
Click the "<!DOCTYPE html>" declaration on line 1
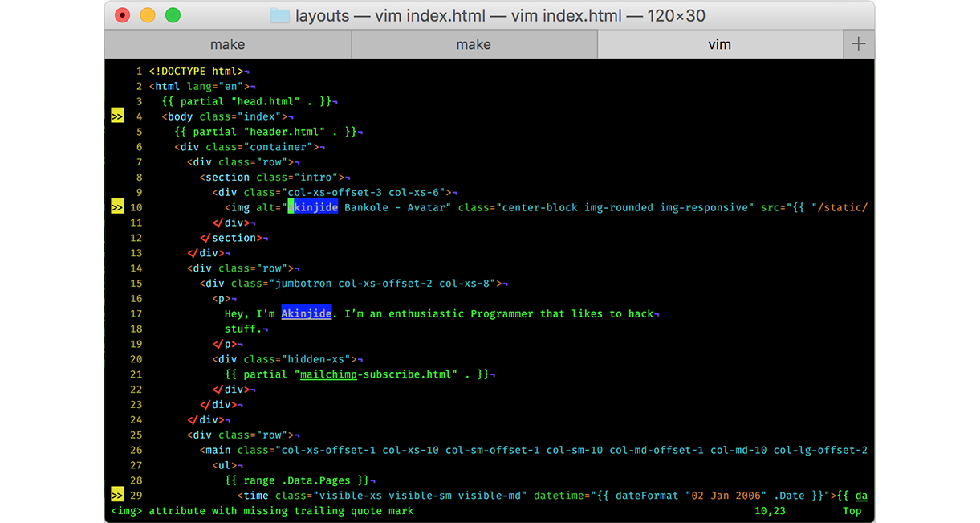coord(196,72)
